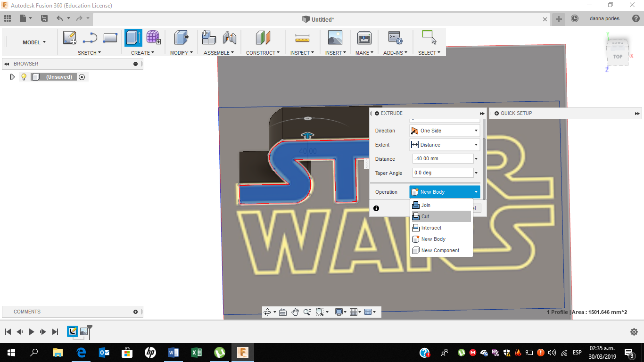Click the TOP face of view cube
The height and width of the screenshot is (362, 644).
click(x=618, y=56)
